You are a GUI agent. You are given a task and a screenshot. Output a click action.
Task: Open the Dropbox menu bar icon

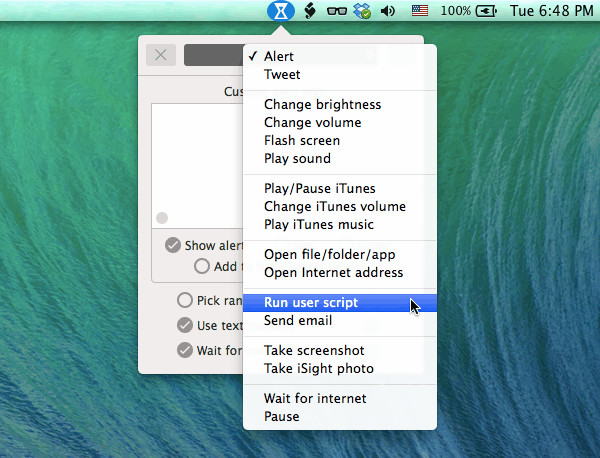tap(362, 11)
